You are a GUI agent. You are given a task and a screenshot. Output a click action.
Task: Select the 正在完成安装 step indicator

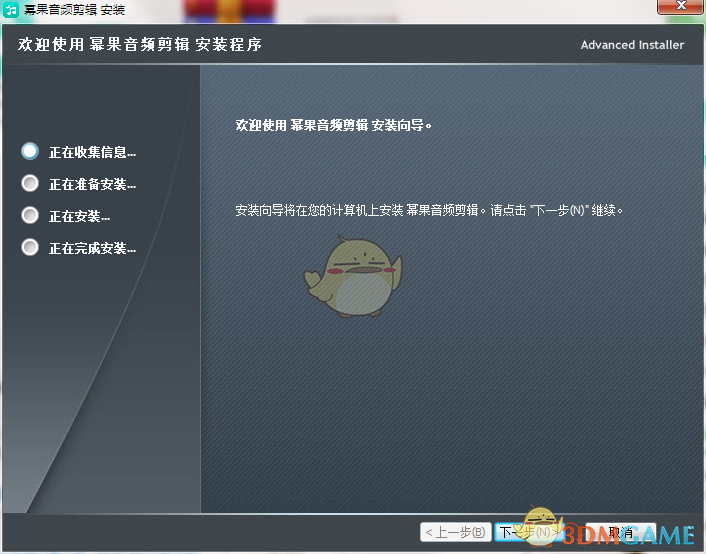coord(30,247)
